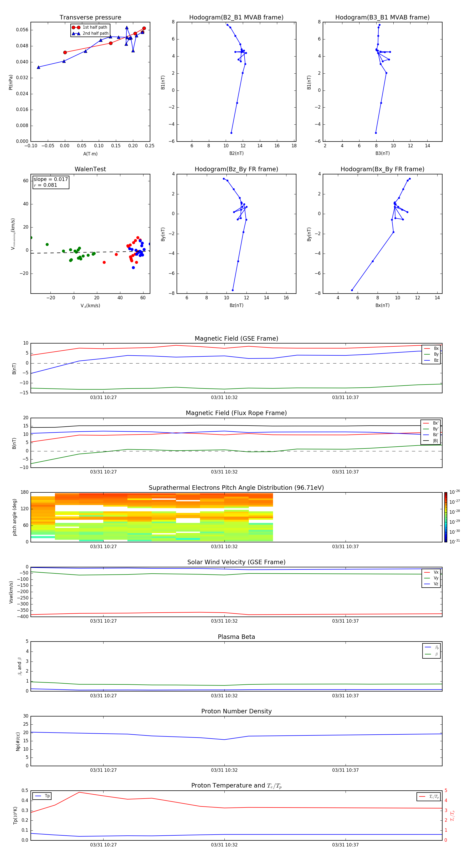This screenshot has width=473, height=868.
Task: Click the Vx legend entry in solar wind plot
Action: [431, 572]
